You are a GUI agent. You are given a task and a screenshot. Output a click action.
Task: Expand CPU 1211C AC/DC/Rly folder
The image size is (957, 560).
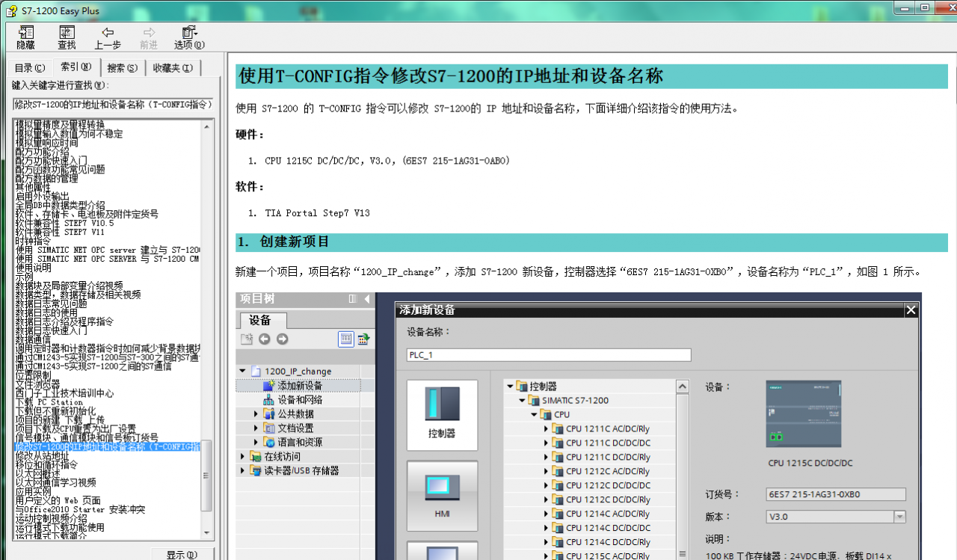point(547,428)
